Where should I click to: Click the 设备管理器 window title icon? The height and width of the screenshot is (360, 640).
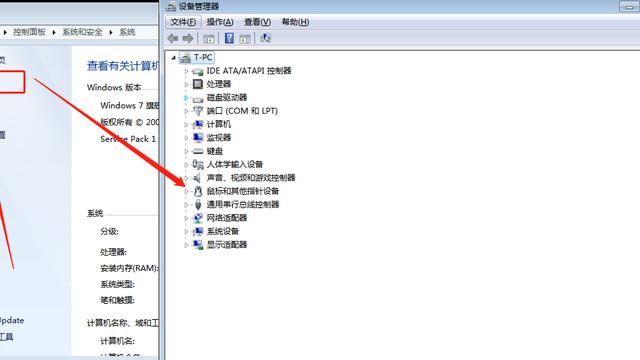(x=171, y=6)
